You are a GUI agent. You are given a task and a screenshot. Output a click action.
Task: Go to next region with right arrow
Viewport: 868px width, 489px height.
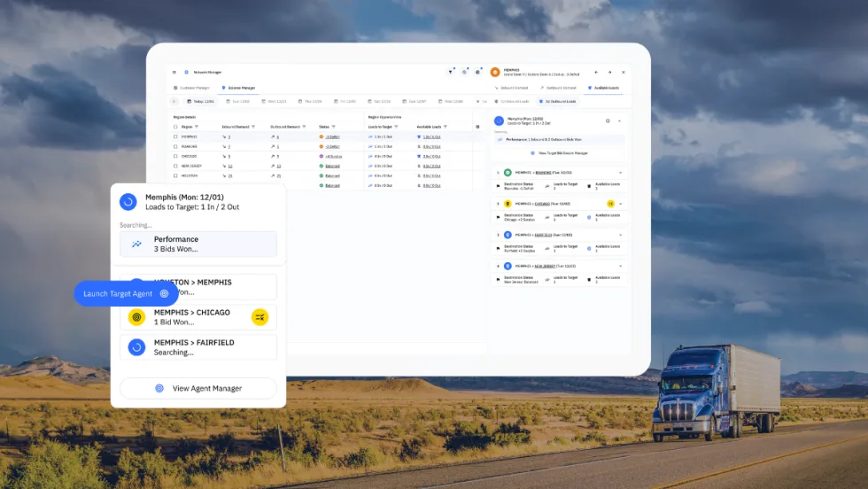(609, 73)
